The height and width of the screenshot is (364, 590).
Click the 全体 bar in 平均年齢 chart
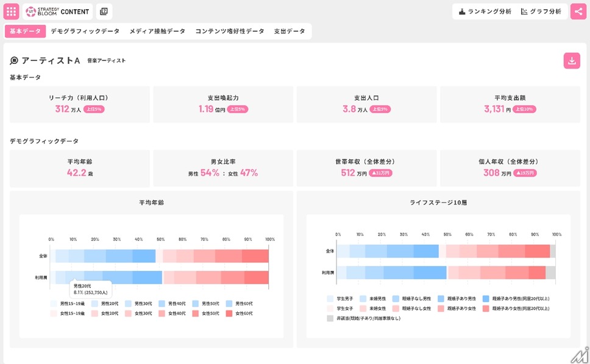(159, 256)
